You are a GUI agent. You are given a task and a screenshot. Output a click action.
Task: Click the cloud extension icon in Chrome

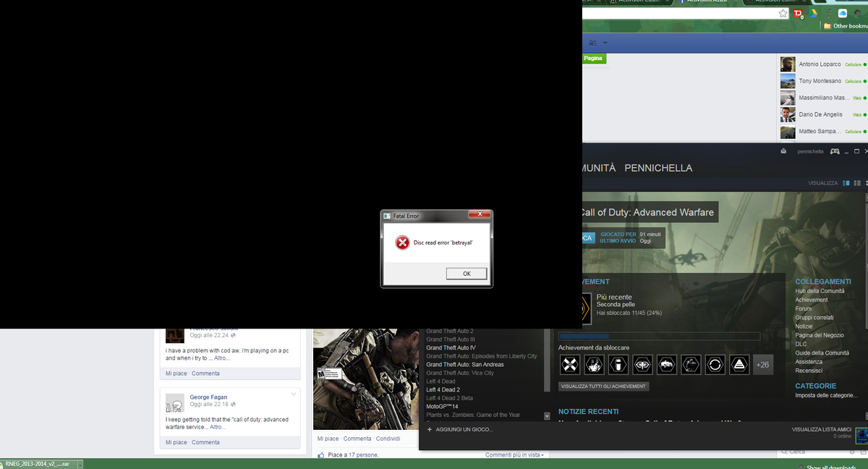843,14
